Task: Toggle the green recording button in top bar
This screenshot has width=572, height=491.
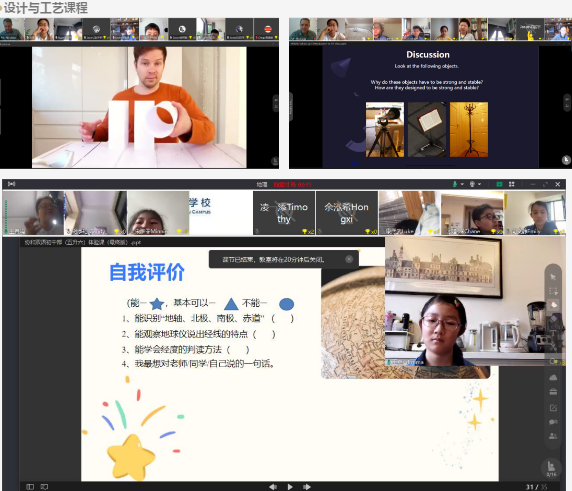Action: [x=499, y=184]
